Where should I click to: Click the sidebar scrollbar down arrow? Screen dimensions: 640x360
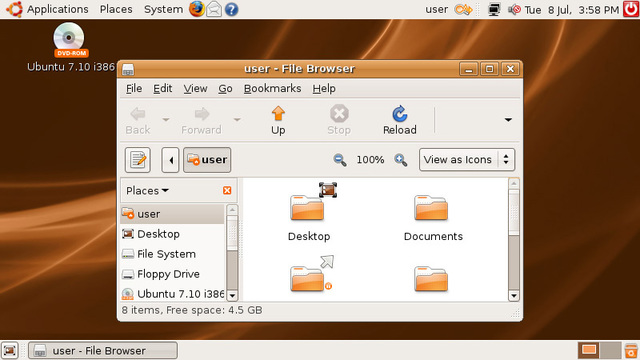pyautogui.click(x=232, y=295)
